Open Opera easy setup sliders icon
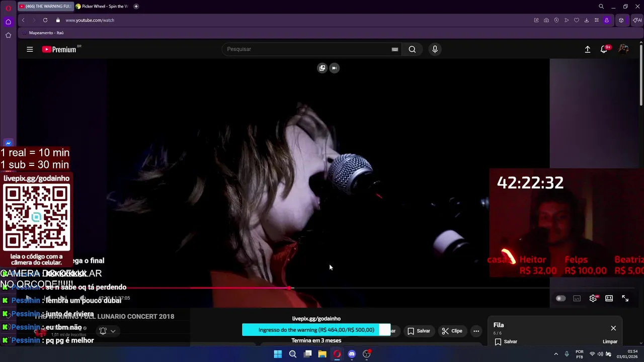 click(597, 20)
